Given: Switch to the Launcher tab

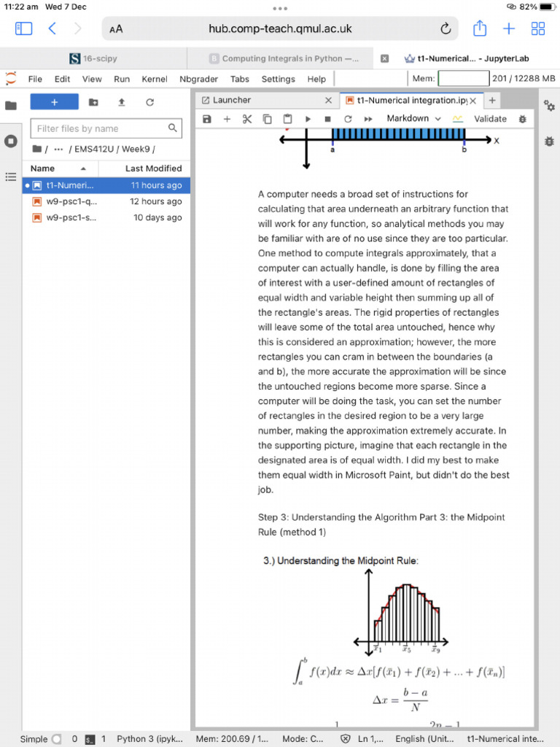Looking at the screenshot, I should click(231, 100).
